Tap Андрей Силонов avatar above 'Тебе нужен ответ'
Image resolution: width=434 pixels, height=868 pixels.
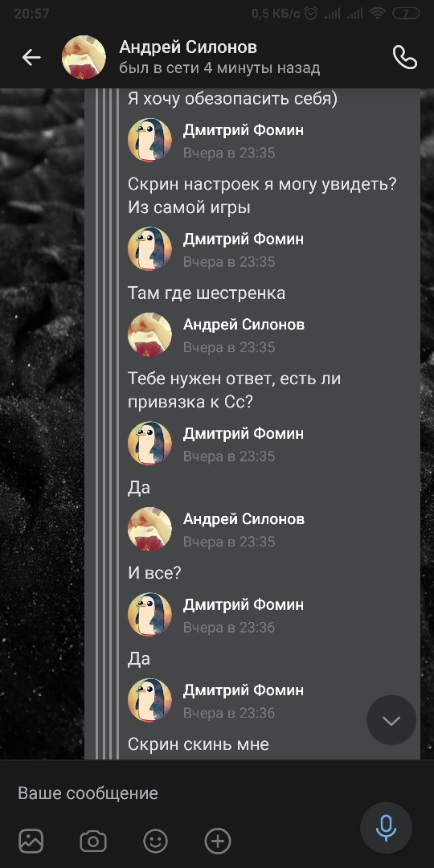[149, 334]
